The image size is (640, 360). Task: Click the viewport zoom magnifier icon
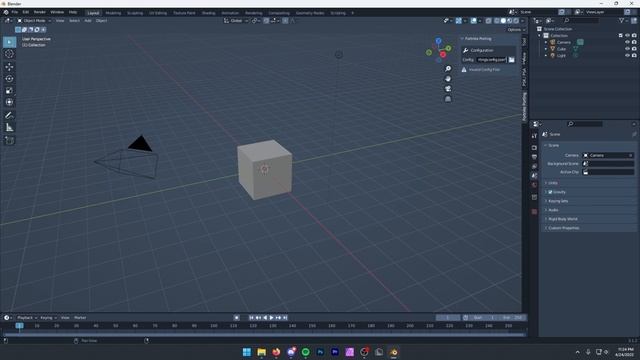point(448,69)
